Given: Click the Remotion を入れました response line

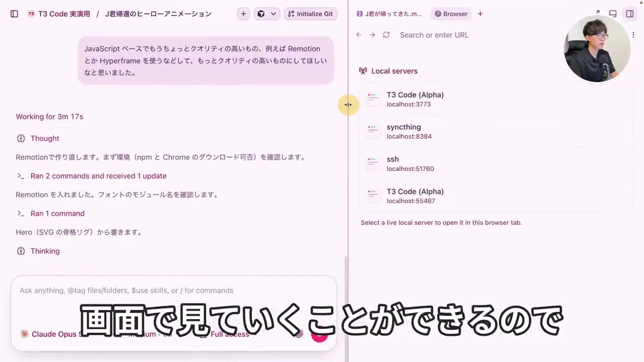Looking at the screenshot, I should click(x=117, y=195).
